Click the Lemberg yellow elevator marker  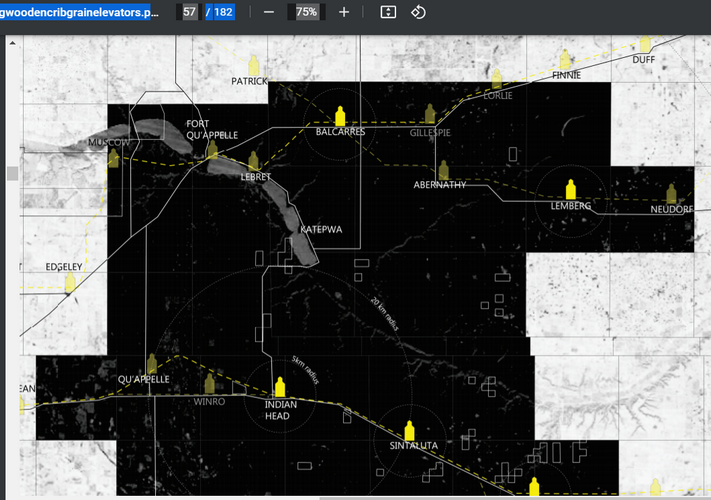(x=571, y=189)
